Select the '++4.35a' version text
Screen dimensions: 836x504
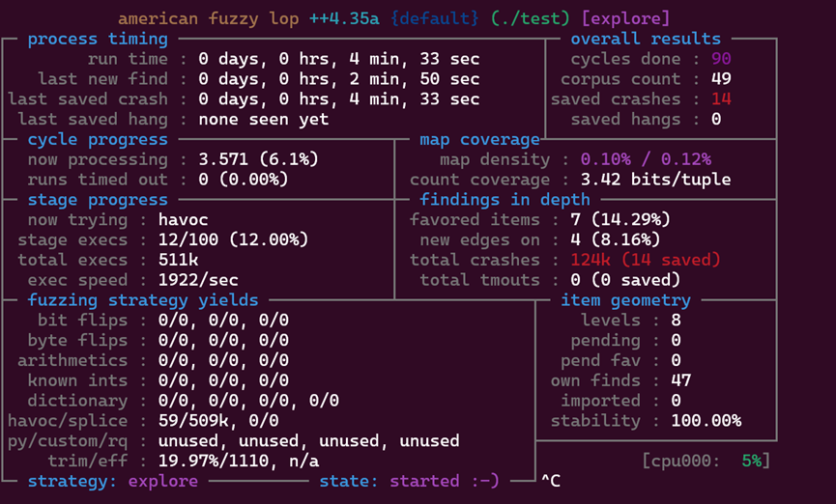pyautogui.click(x=344, y=19)
